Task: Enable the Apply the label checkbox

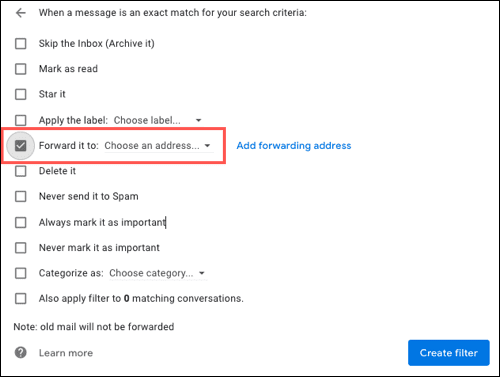Action: [x=21, y=120]
